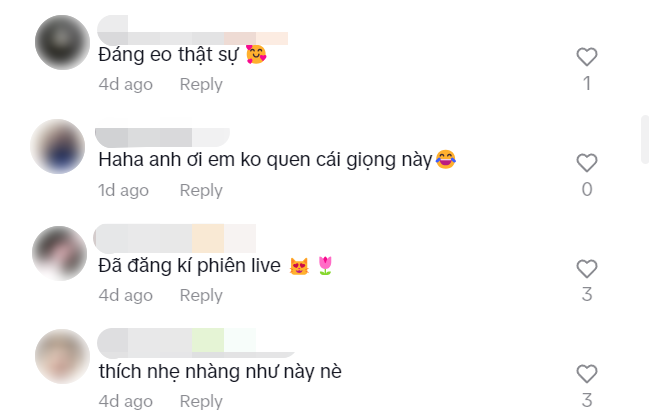This screenshot has height=415, width=649.
Task: Open blurred username above "Đã đăng kí phiên live"
Action: [175, 238]
